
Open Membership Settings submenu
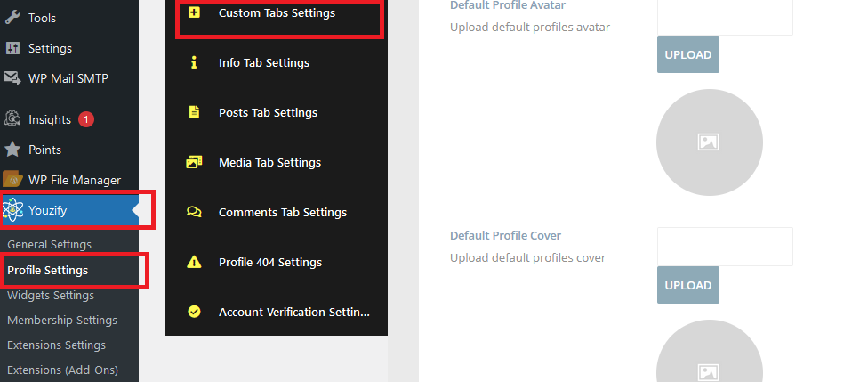tap(62, 321)
